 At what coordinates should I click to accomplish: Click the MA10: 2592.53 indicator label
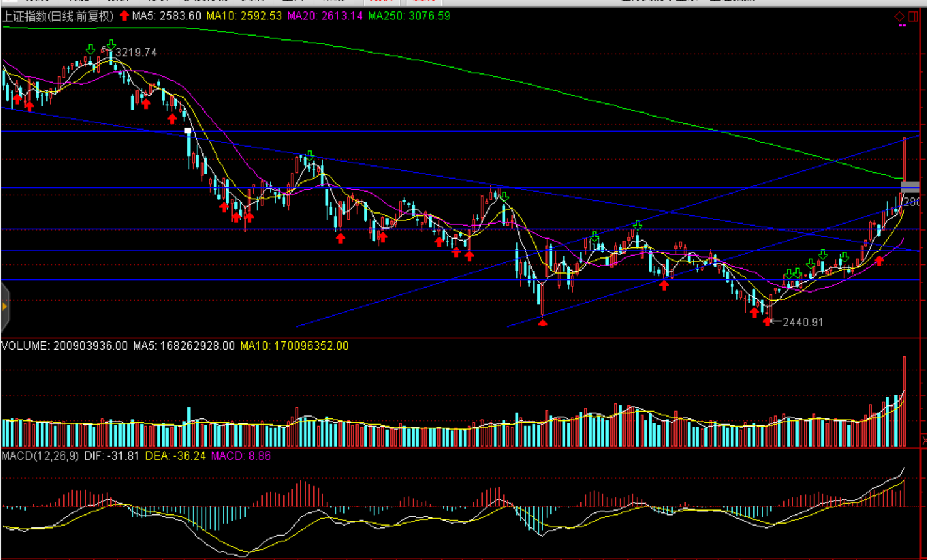click(x=244, y=16)
